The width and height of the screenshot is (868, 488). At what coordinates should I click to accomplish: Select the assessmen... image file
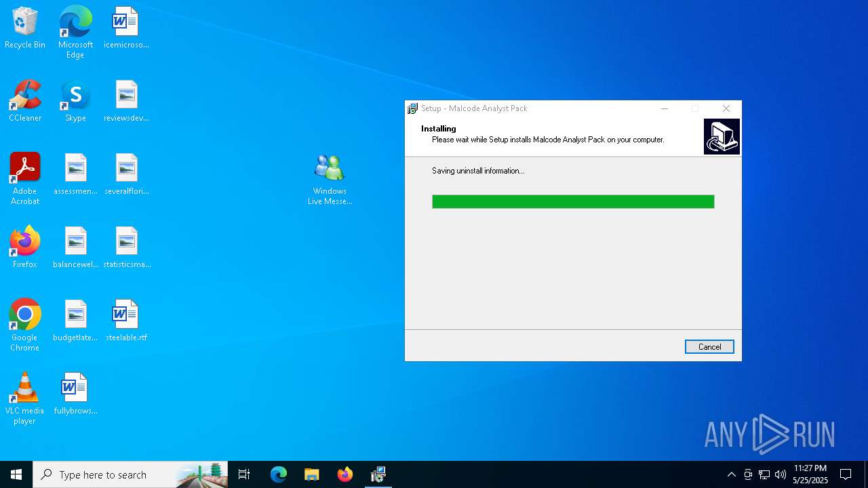(x=75, y=175)
